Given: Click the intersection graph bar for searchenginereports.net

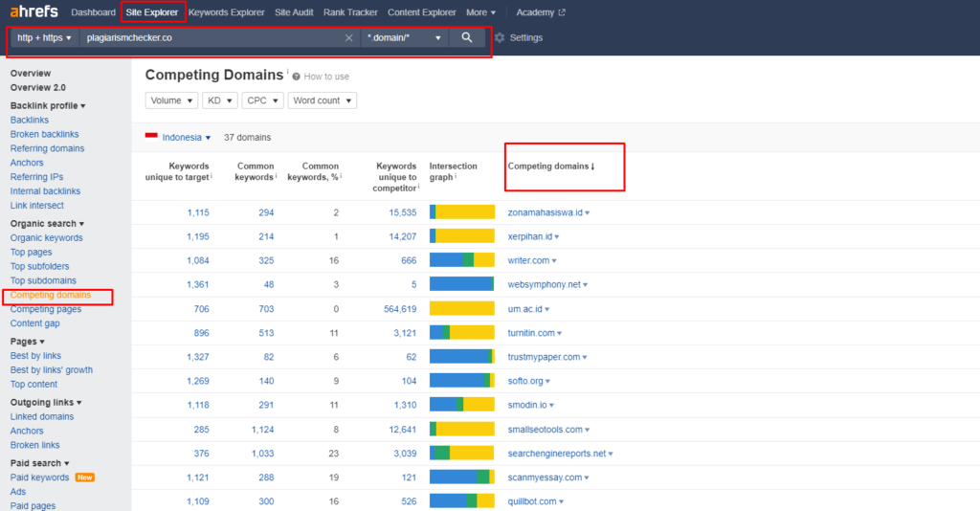Looking at the screenshot, I should (462, 454).
